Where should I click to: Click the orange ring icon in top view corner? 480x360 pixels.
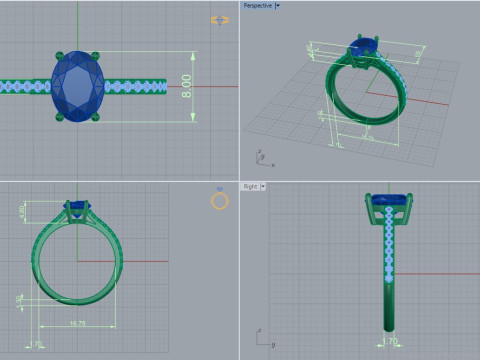tap(220, 20)
